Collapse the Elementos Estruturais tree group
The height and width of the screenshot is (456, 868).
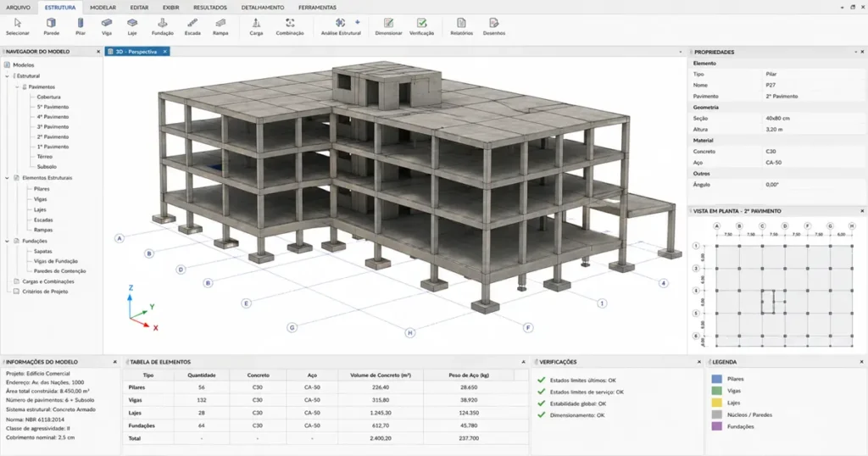(x=7, y=178)
